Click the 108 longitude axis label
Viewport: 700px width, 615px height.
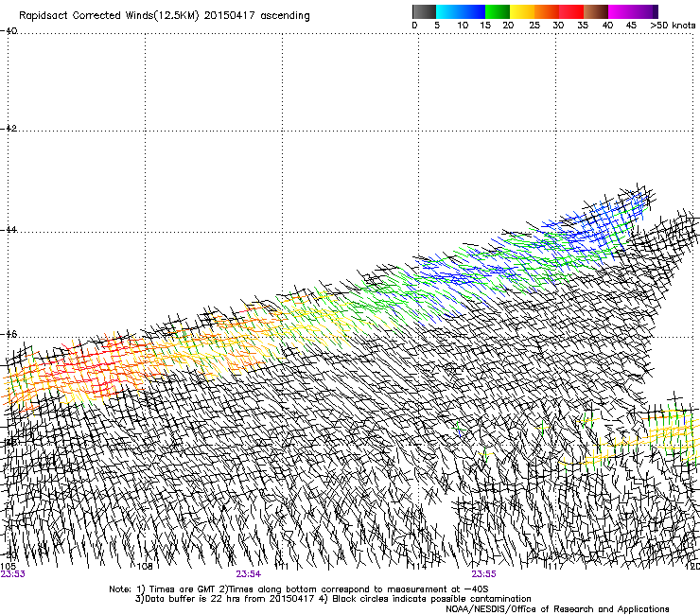click(x=145, y=566)
